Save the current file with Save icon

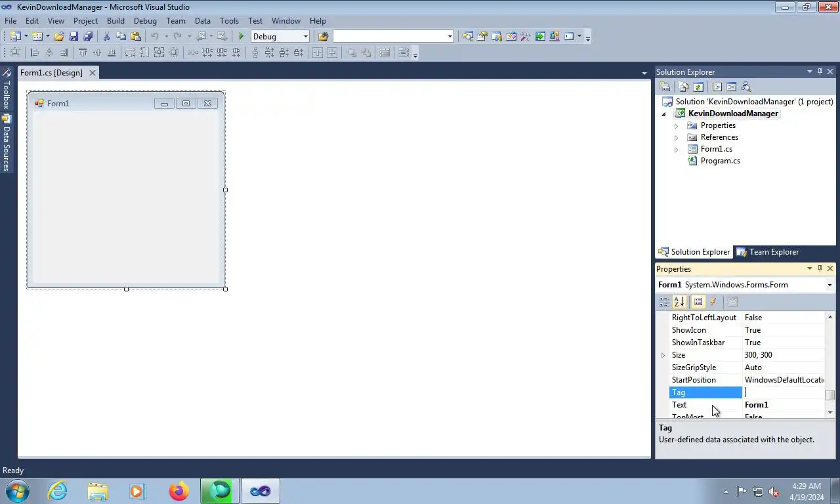click(73, 36)
